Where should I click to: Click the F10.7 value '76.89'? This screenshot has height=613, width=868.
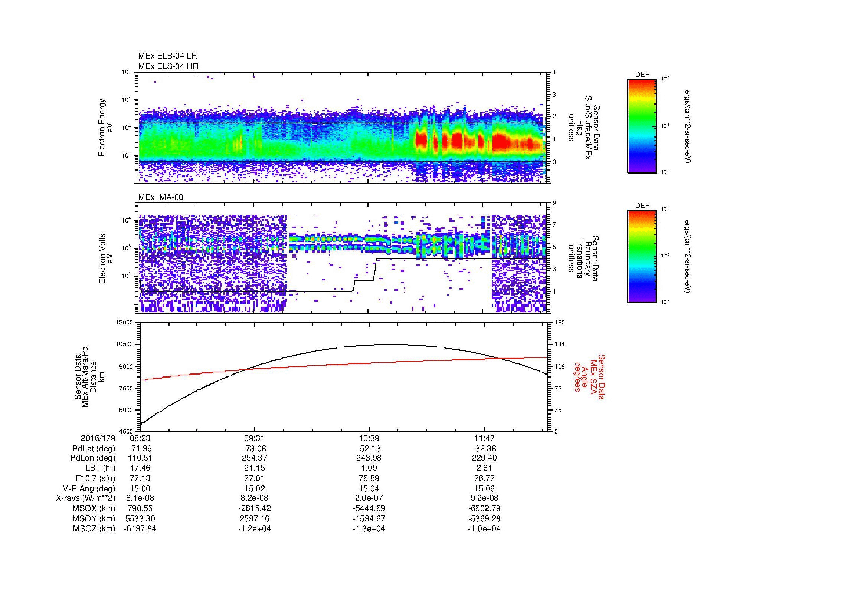click(x=369, y=478)
